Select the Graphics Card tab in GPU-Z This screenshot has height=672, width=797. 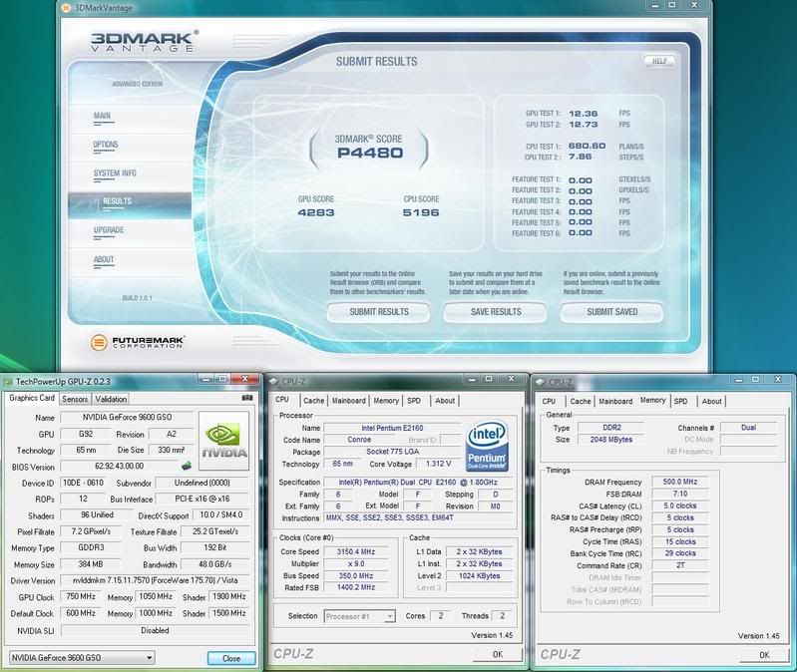(x=32, y=398)
